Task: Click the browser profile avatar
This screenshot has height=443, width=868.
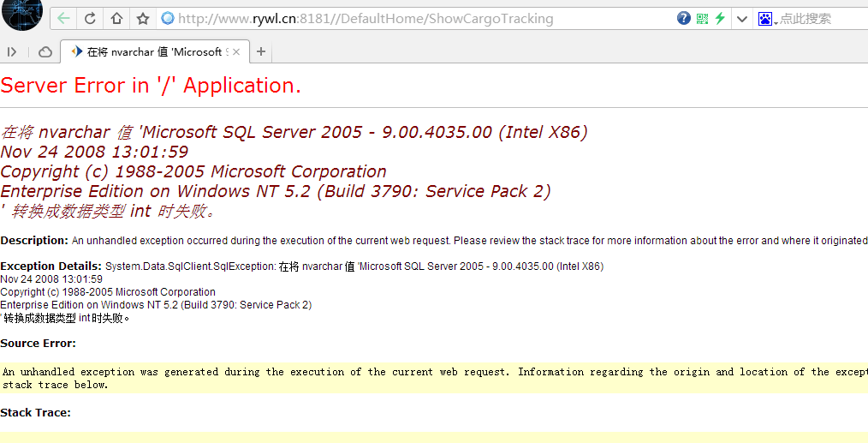Action: pos(23,15)
